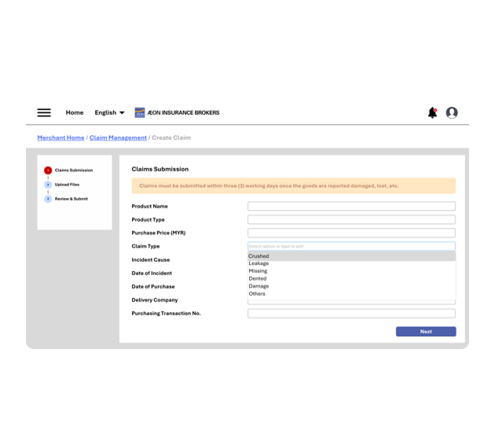Image resolution: width=495 pixels, height=448 pixels.
Task: Click the Next button
Action: point(425,332)
